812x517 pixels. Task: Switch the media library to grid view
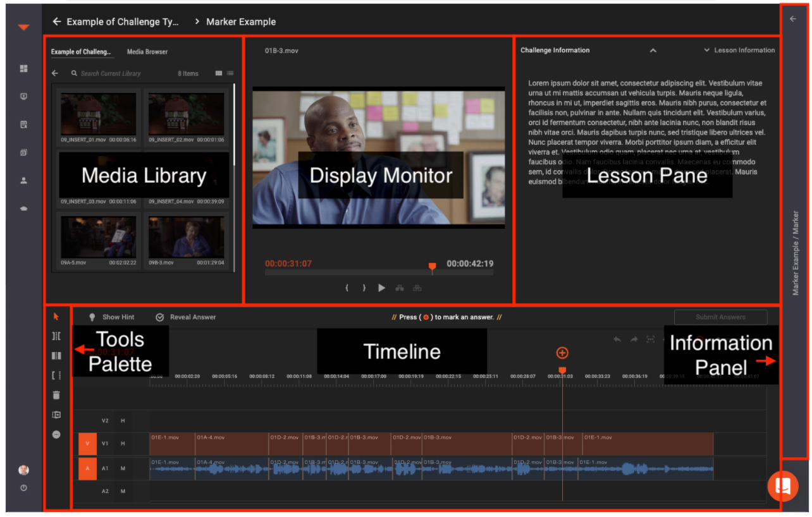tap(219, 73)
